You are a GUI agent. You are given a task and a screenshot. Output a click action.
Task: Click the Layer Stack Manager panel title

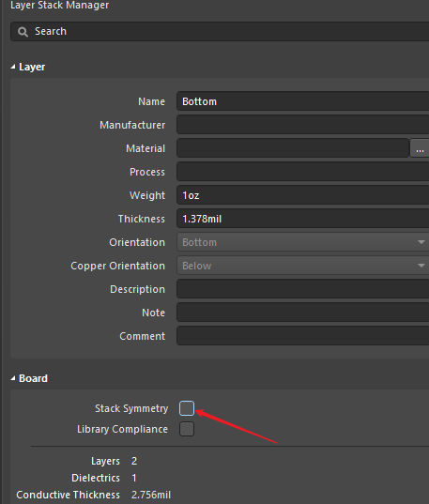tap(60, 5)
